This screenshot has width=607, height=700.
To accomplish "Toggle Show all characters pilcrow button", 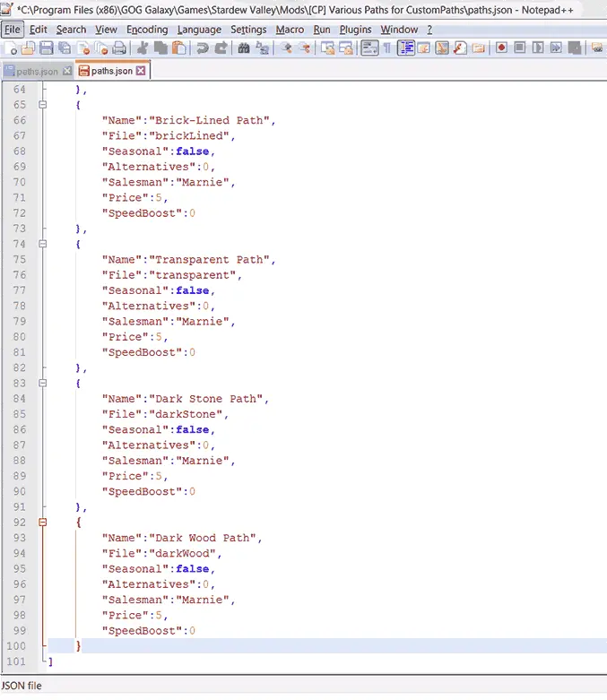I will coord(387,48).
